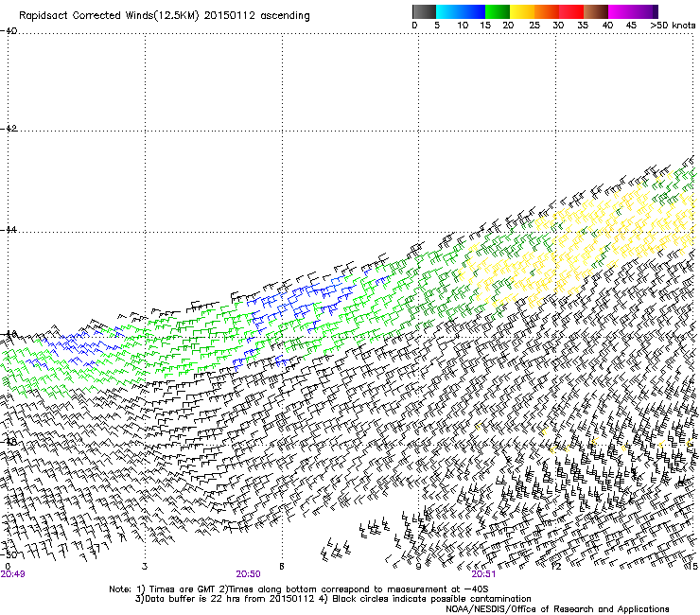This screenshot has height=615, width=700.
Task: Click the -44 latitude axis label
Action: 9,230
